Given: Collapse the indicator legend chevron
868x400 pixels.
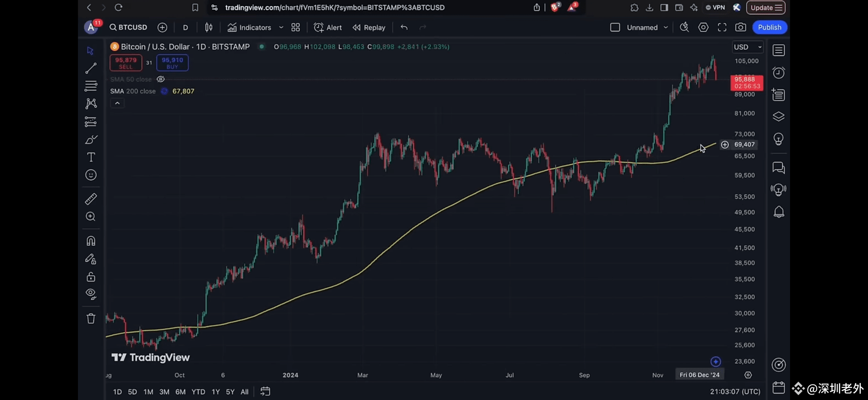Looking at the screenshot, I should tap(117, 103).
